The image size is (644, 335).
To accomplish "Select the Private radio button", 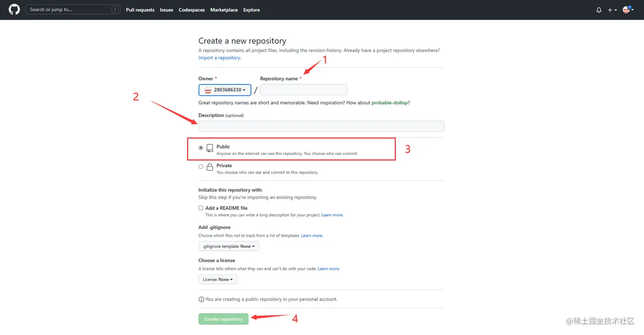I will (201, 167).
